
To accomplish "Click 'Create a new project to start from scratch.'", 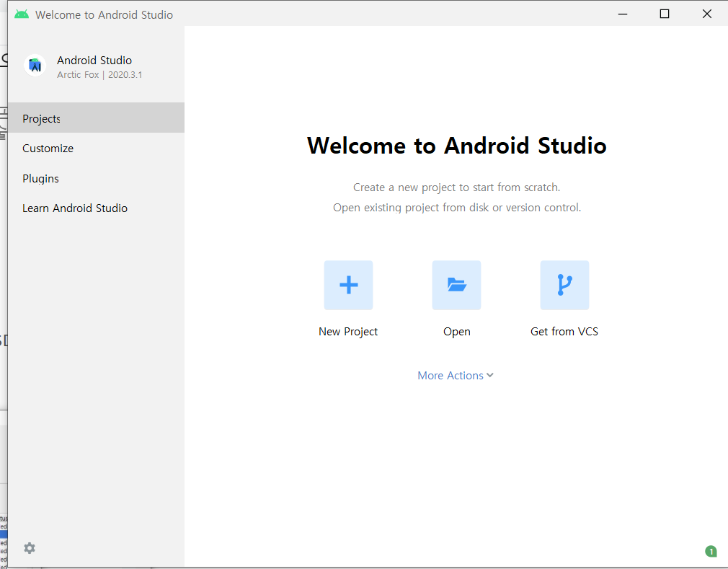I will tap(457, 188).
